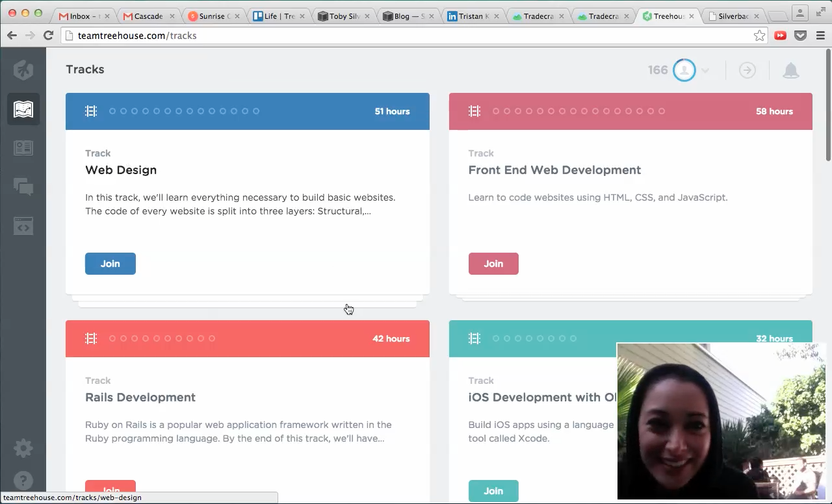The width and height of the screenshot is (832, 504).
Task: Switch to the Life Trello tab
Action: [x=278, y=16]
